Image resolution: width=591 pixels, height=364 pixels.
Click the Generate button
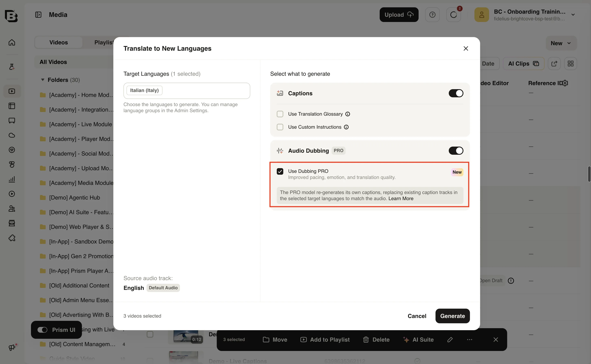click(452, 316)
